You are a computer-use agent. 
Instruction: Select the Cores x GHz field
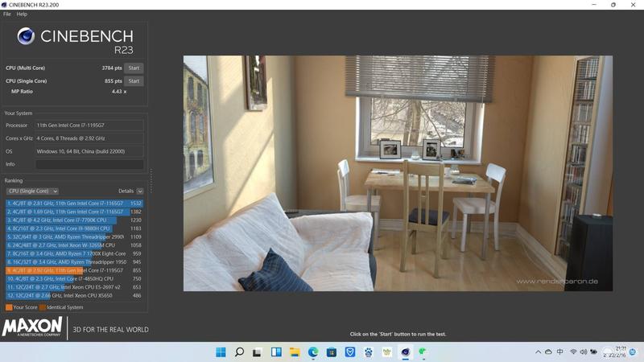(x=89, y=138)
